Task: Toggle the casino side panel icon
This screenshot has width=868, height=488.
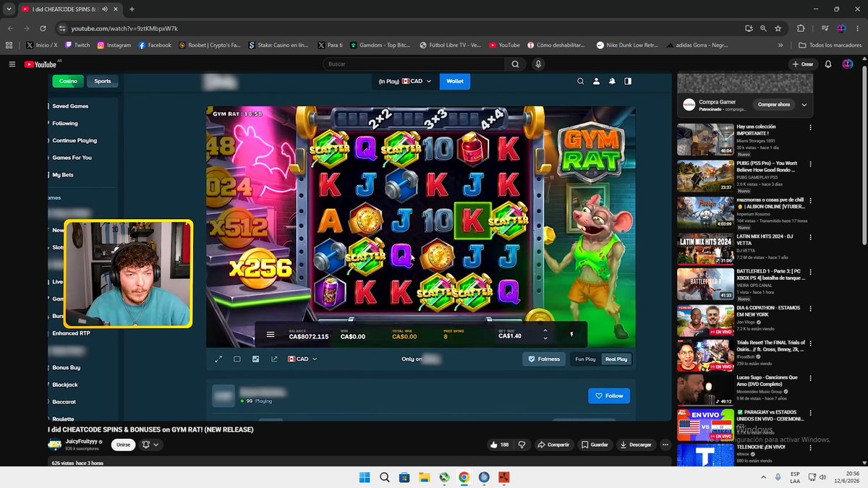Action: [x=628, y=82]
